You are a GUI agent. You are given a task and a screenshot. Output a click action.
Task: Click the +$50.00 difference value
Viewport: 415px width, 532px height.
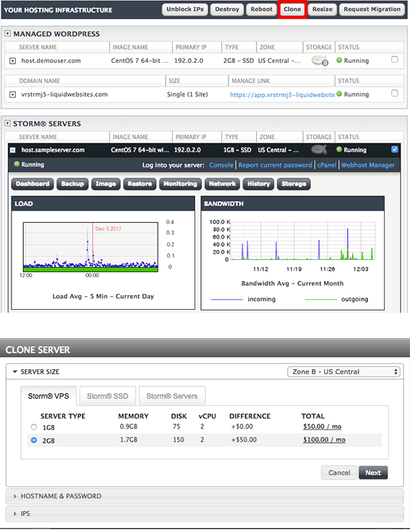coord(244,440)
